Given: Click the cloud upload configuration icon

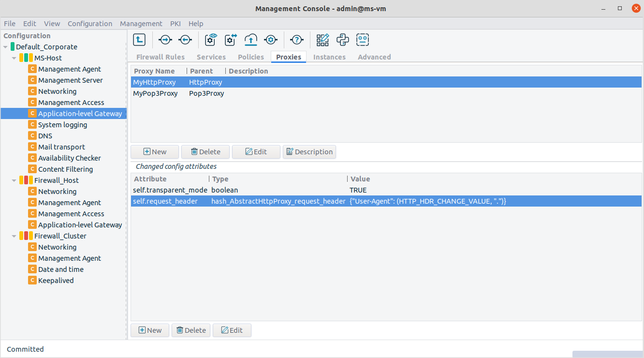Looking at the screenshot, I should click(x=251, y=40).
